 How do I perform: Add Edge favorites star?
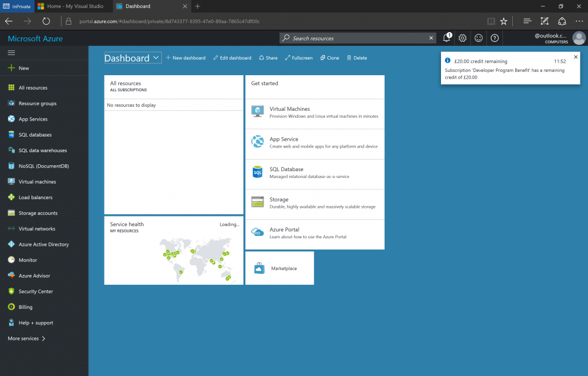tap(504, 21)
